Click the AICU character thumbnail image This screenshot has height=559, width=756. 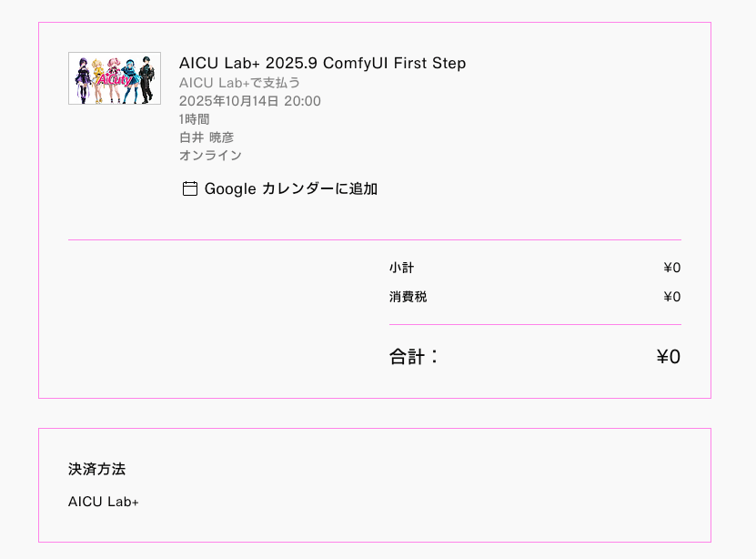(115, 78)
